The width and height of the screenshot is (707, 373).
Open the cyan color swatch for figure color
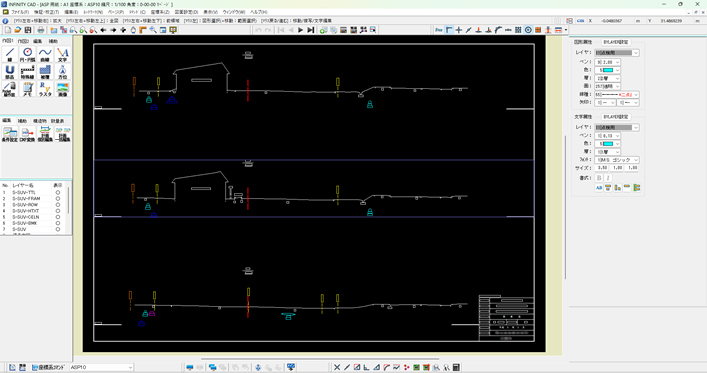(x=607, y=70)
